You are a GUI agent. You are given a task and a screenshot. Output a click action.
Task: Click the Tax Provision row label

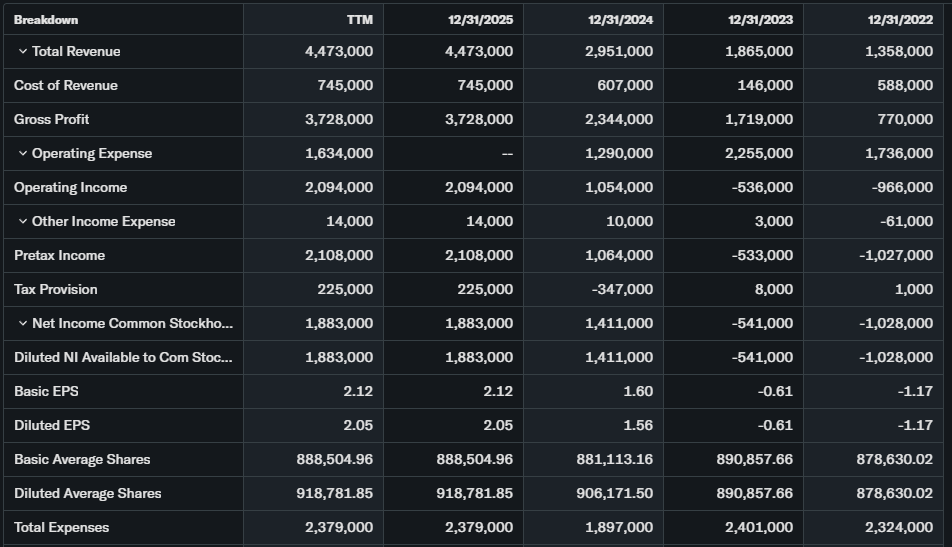pos(56,290)
